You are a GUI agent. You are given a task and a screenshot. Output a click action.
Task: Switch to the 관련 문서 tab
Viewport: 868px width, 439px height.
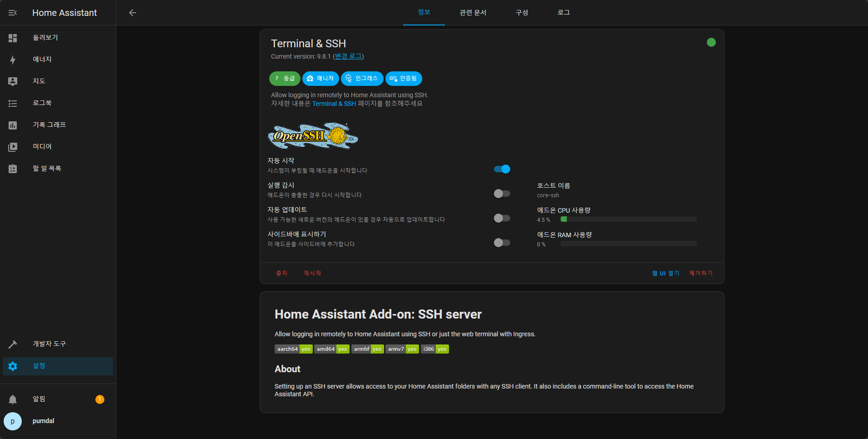[x=473, y=12]
